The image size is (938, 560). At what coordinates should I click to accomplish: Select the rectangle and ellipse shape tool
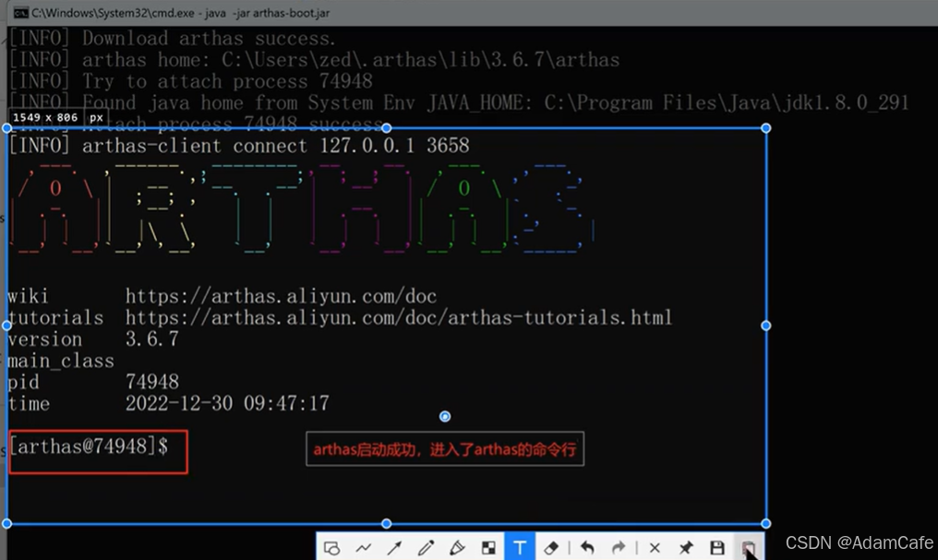click(332, 547)
